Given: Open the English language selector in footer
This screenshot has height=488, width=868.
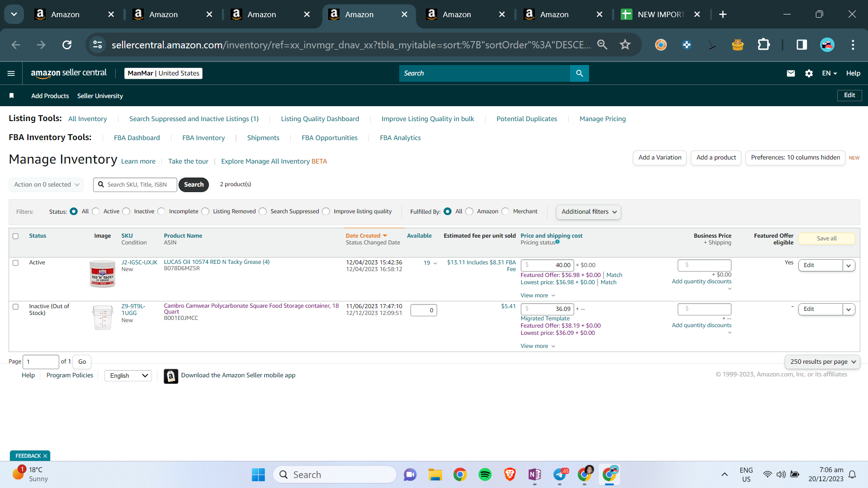Looking at the screenshot, I should [x=128, y=376].
